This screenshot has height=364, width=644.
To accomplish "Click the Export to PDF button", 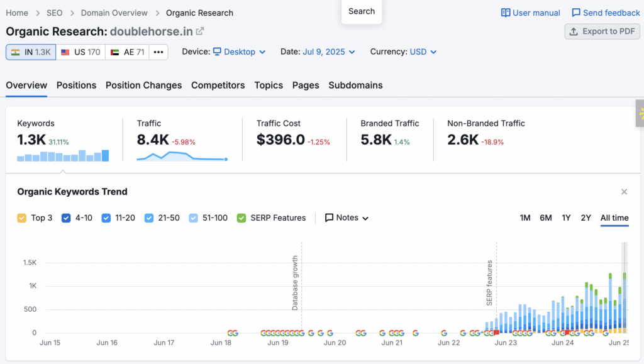I will click(602, 31).
